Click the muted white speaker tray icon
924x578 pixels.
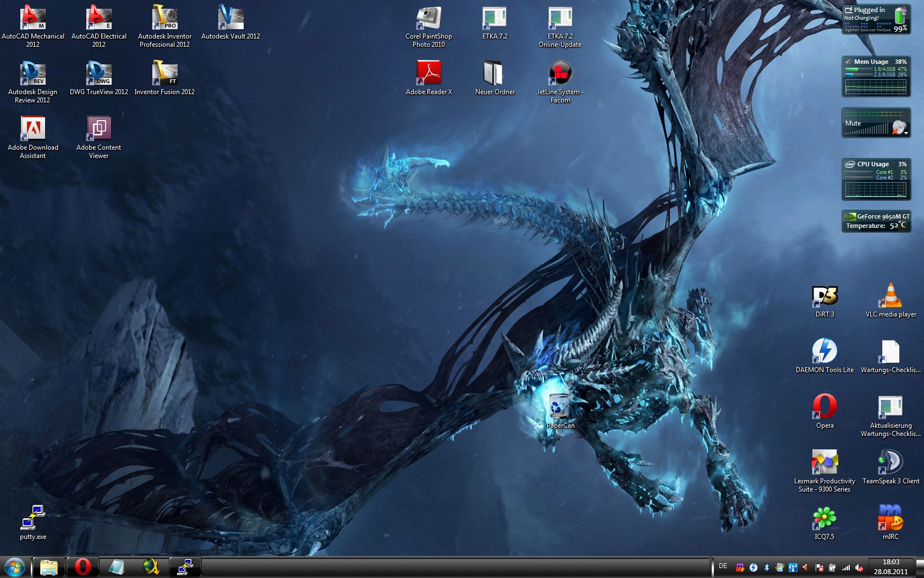(x=859, y=568)
